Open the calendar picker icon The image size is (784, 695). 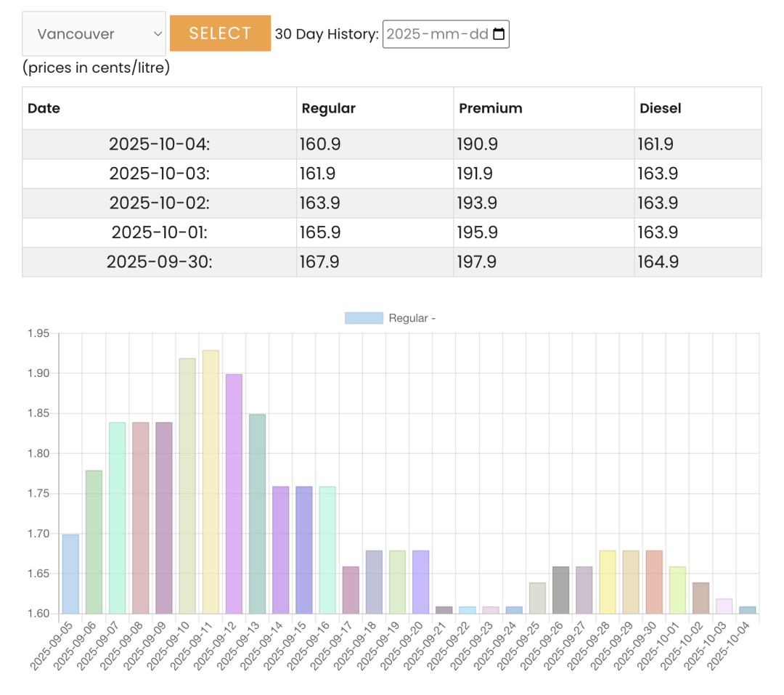[499, 34]
